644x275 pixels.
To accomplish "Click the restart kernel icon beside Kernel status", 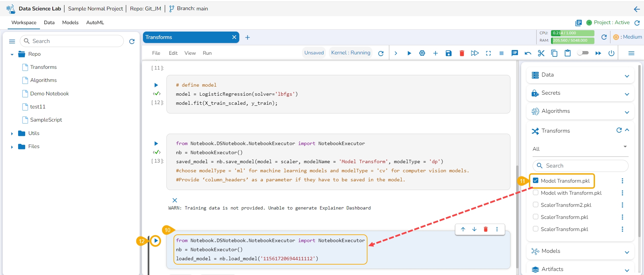I will point(381,53).
